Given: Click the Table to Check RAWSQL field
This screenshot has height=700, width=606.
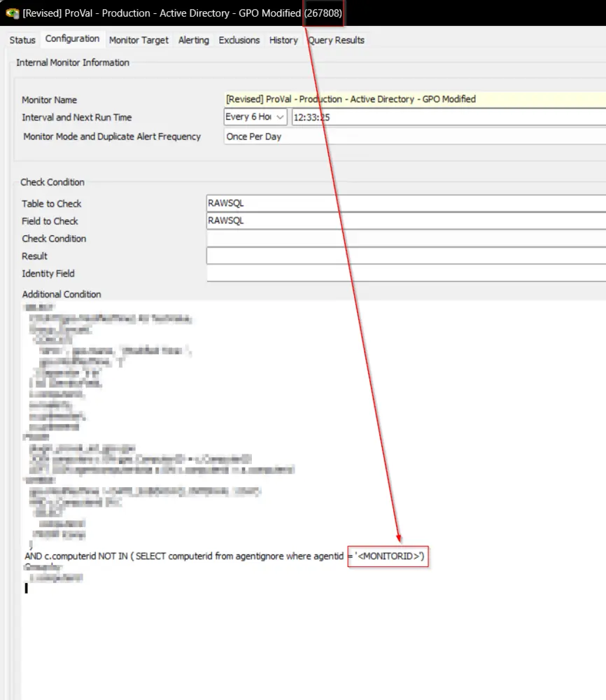Looking at the screenshot, I should pos(406,203).
